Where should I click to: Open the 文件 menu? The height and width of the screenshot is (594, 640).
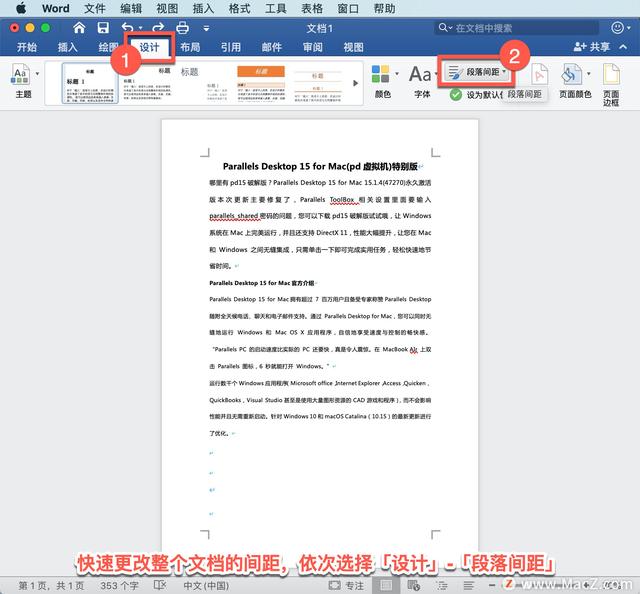[95, 9]
